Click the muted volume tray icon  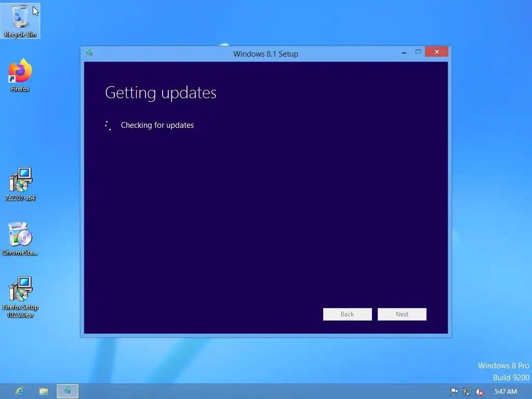(480, 392)
